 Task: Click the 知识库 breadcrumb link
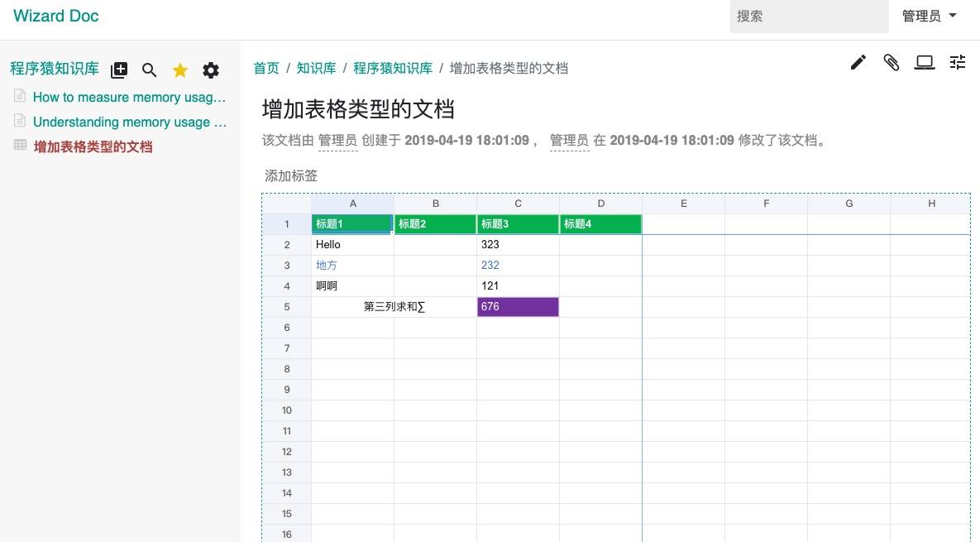[316, 68]
